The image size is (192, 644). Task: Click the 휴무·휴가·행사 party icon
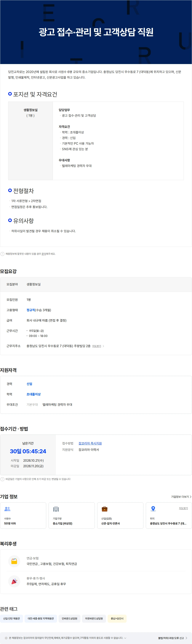click(x=14, y=581)
